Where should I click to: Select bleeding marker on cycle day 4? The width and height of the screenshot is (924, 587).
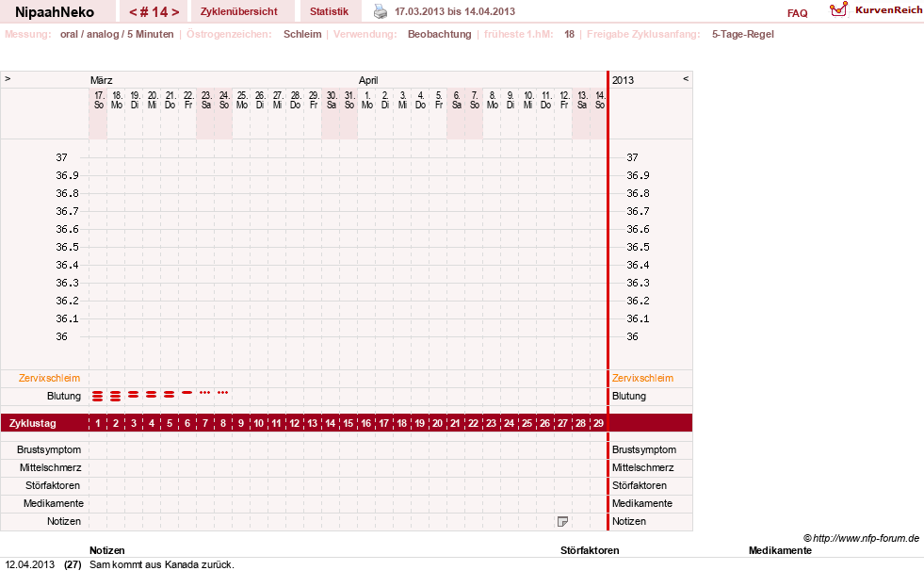point(152,394)
